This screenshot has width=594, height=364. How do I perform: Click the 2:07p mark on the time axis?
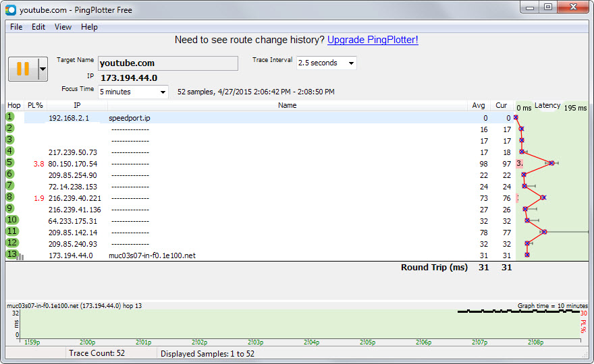point(480,342)
